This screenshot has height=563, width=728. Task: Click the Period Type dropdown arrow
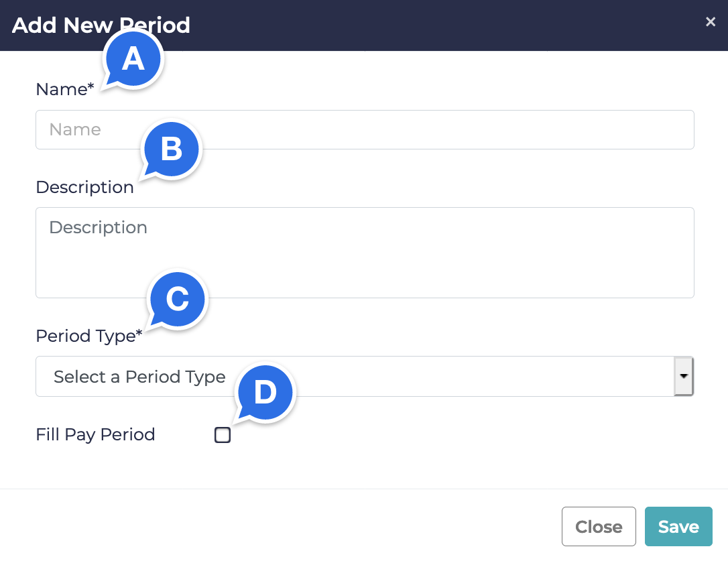tap(683, 377)
